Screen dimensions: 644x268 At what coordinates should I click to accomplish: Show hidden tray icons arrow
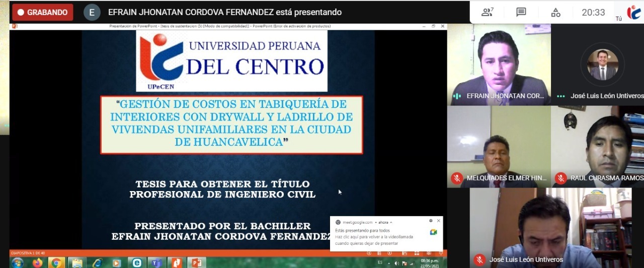389,263
